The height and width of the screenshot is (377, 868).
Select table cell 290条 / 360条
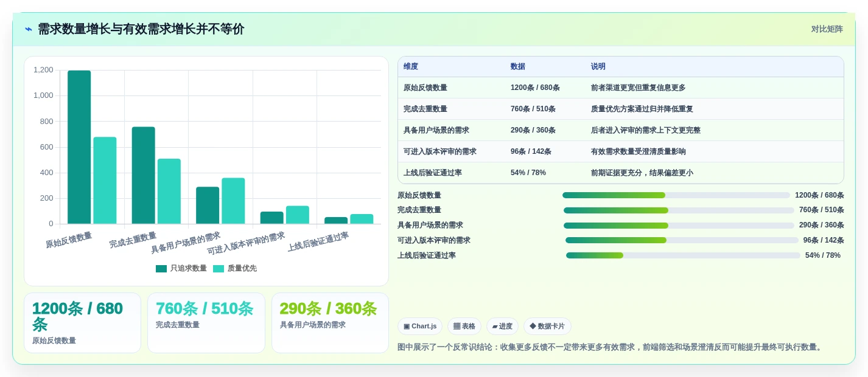click(533, 130)
